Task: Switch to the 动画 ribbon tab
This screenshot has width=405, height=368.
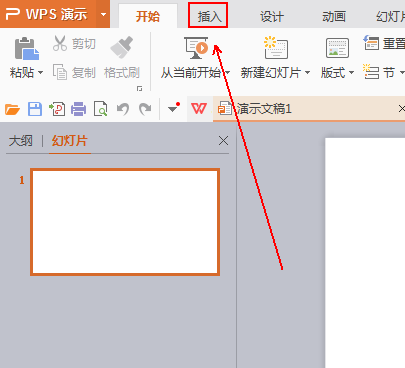Action: (334, 16)
